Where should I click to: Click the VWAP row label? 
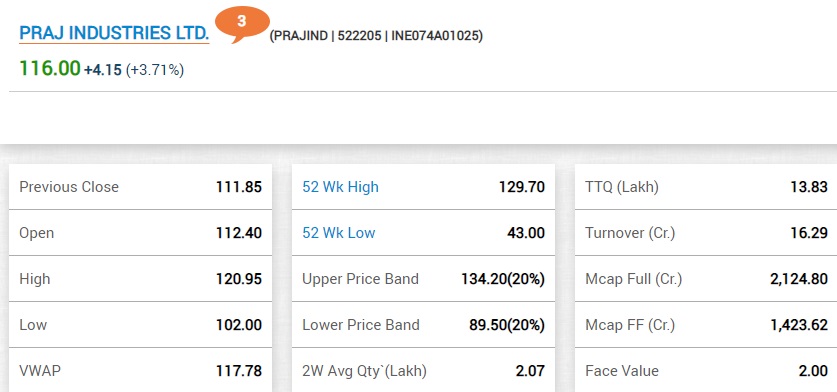point(40,371)
